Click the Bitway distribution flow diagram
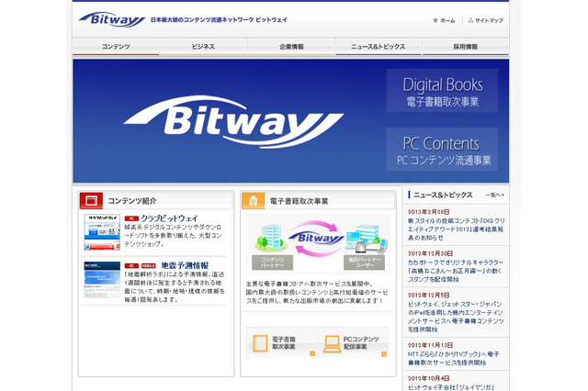588x391 pixels. point(318,244)
